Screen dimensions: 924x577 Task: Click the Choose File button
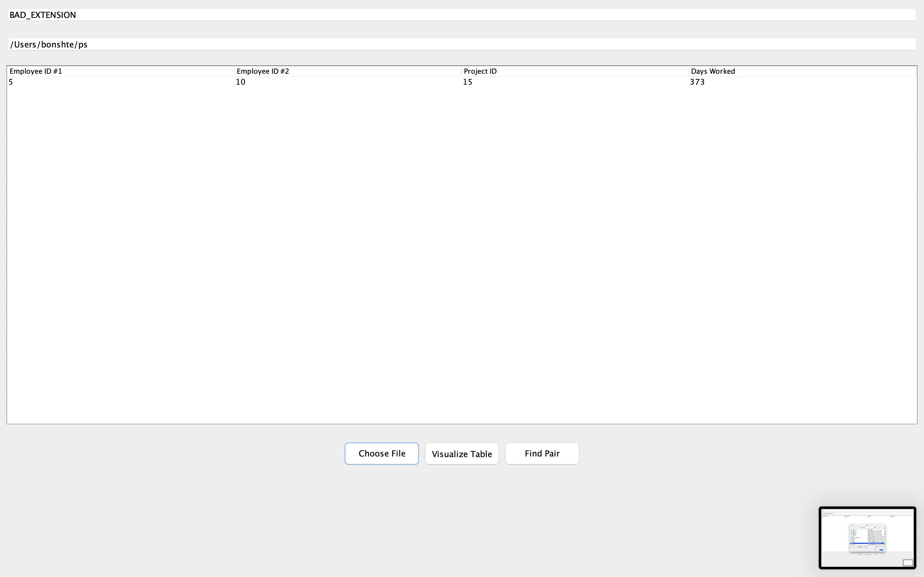pos(381,453)
